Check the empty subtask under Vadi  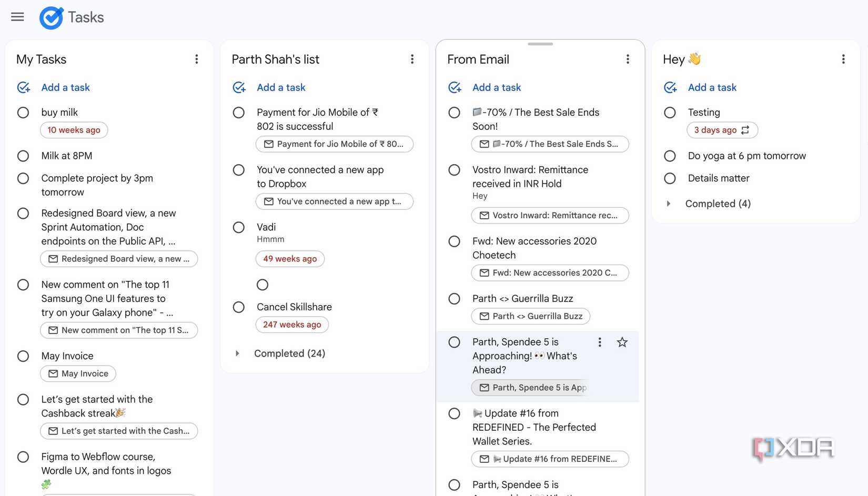[x=263, y=285]
